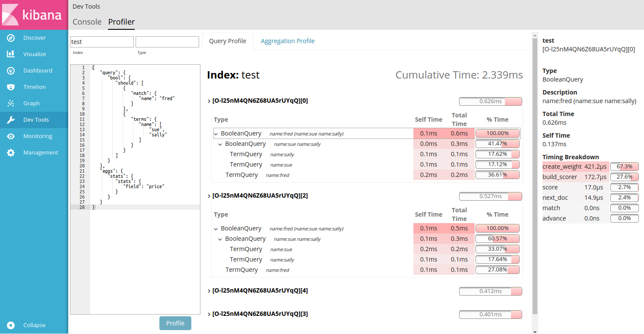The height and width of the screenshot is (334, 644).
Task: Open the Dashboard section
Action: point(10,70)
